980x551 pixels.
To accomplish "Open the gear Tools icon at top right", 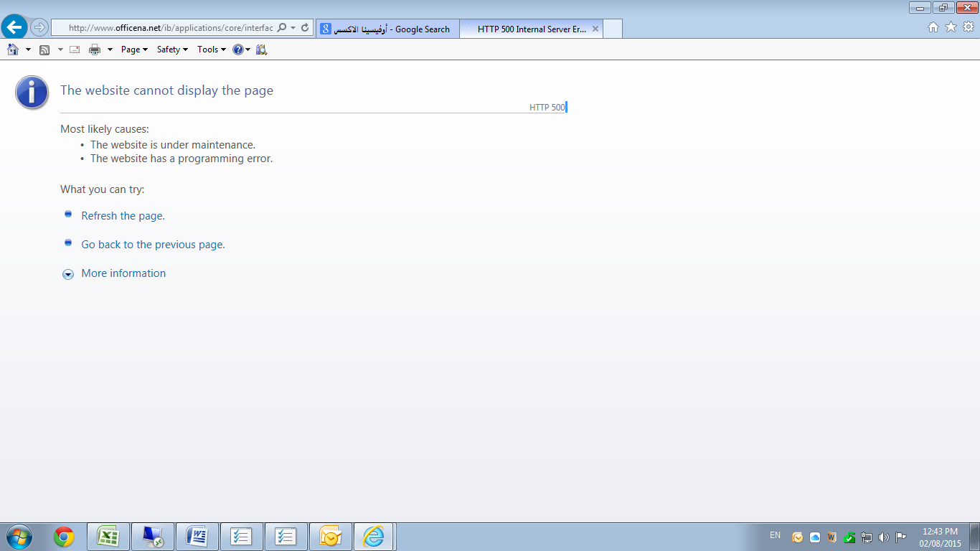I will point(968,27).
